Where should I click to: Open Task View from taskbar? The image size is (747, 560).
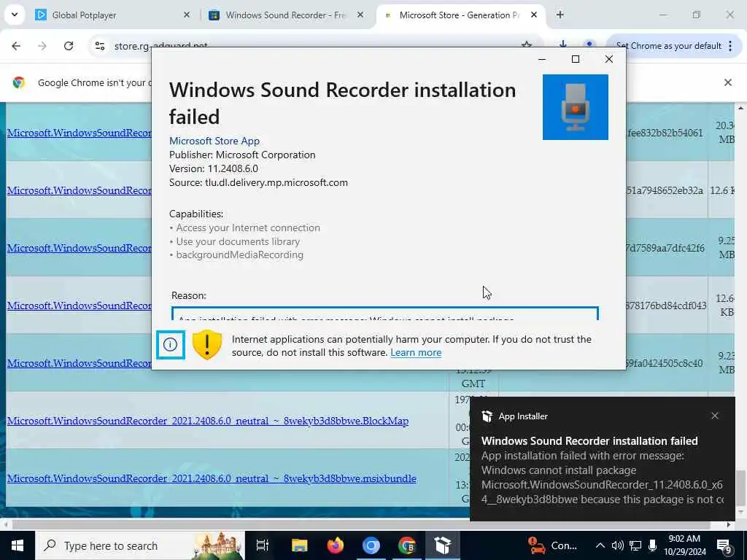262,545
